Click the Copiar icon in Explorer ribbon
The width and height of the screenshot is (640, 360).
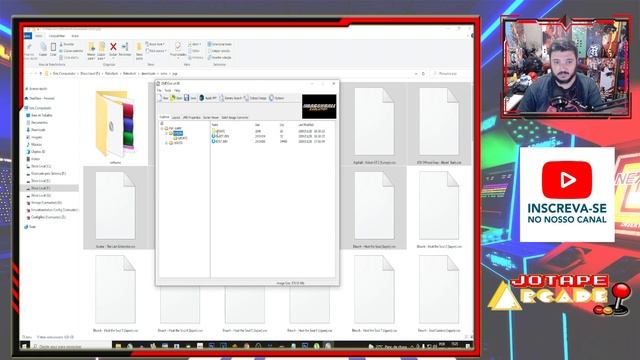click(43, 46)
